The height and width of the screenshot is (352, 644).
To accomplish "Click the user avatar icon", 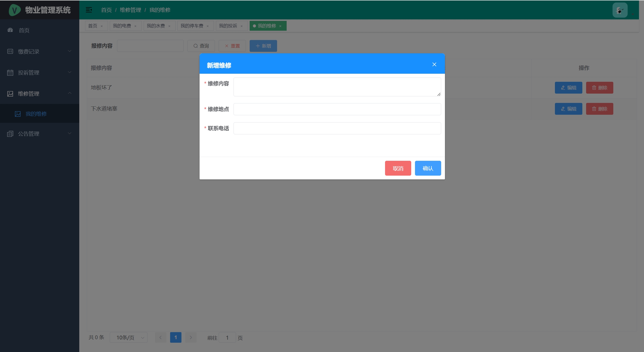I will 620,10.
